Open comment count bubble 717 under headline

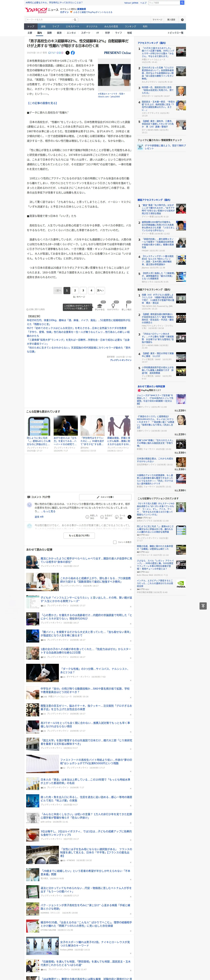[52, 53]
